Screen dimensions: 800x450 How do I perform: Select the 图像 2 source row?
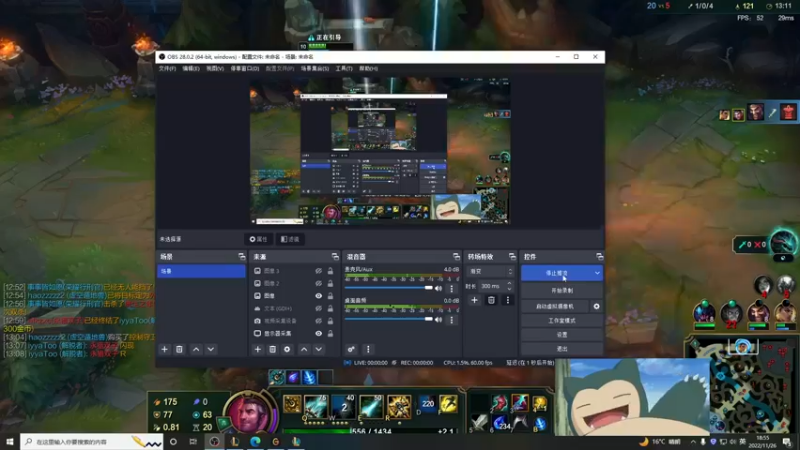(294, 283)
